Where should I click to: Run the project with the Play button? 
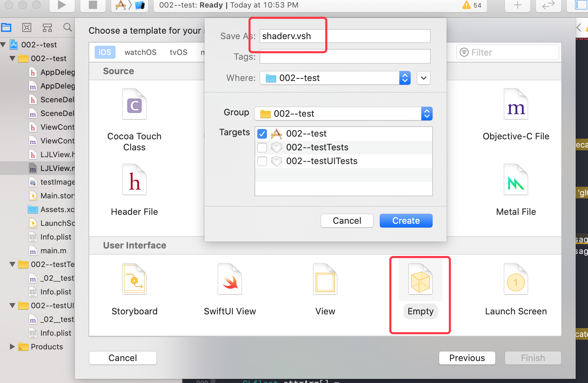pyautogui.click(x=62, y=5)
